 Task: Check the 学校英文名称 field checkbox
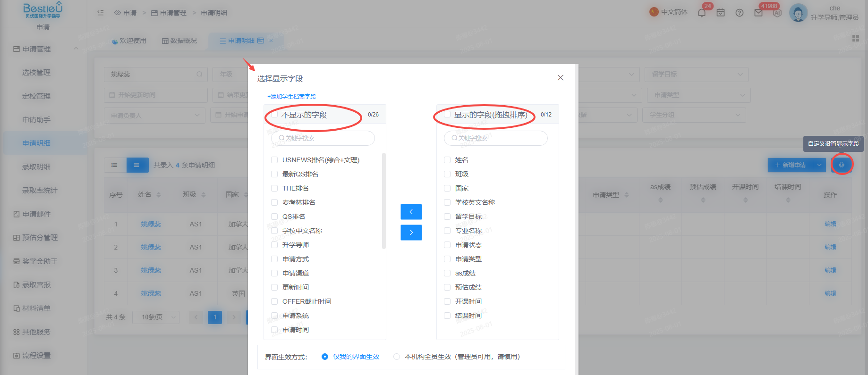point(447,202)
